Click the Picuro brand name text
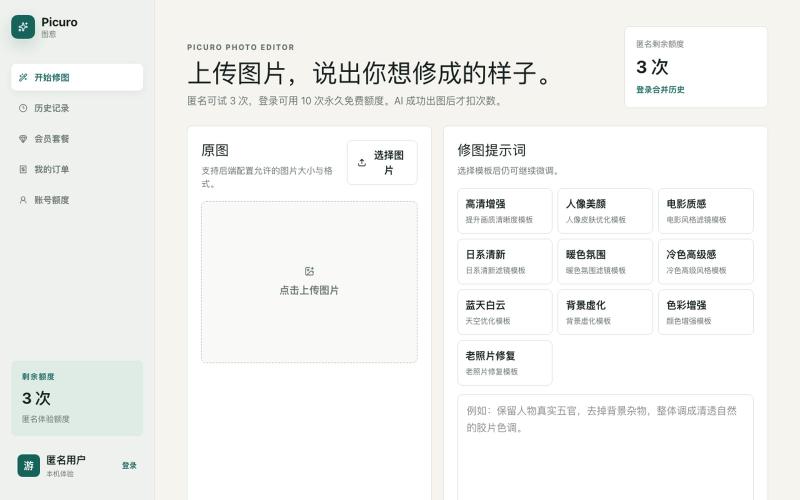The width and height of the screenshot is (800, 500). pos(59,22)
